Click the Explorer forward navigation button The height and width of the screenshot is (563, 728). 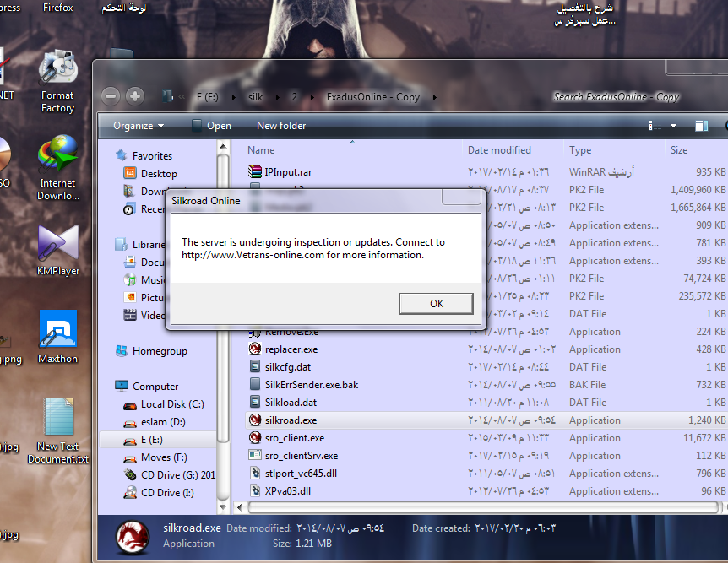pos(135,96)
